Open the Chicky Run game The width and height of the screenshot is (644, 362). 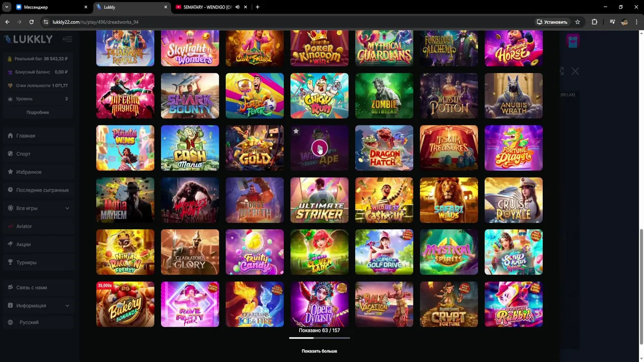[319, 96]
